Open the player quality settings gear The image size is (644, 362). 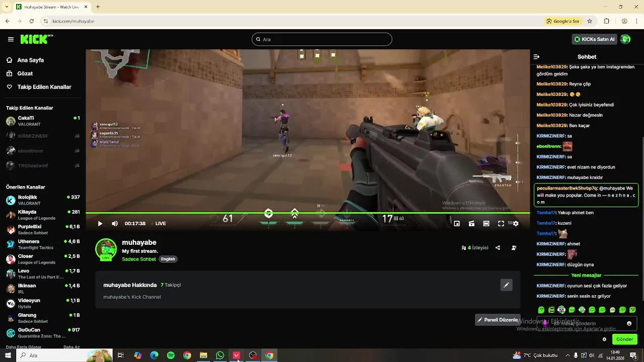(516, 224)
